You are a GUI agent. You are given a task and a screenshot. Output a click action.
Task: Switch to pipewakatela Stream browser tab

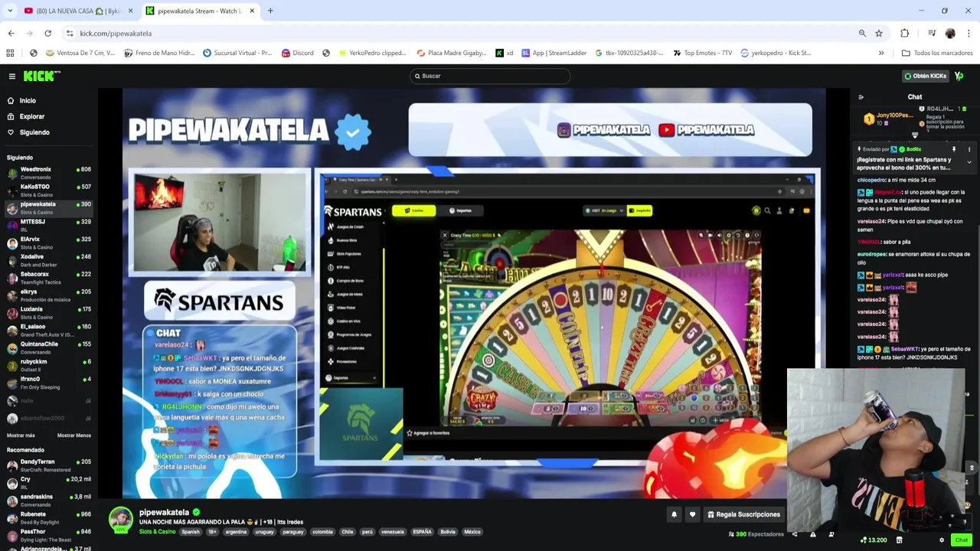199,11
